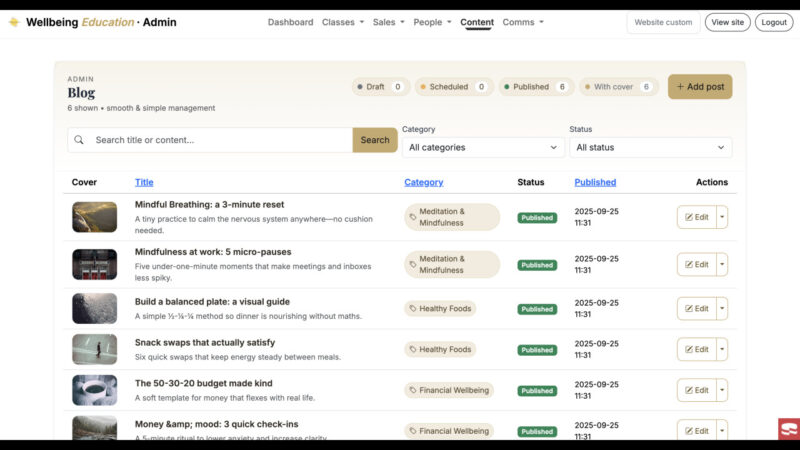Screen dimensions: 800x450
Task: Edit the 50-30-20 budget post
Action: (696, 390)
